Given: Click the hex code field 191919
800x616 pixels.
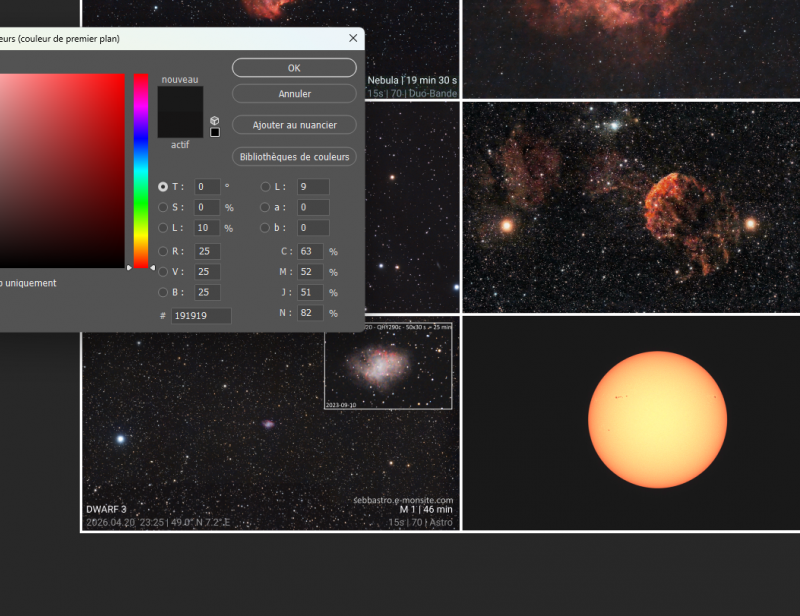Looking at the screenshot, I should pyautogui.click(x=201, y=315).
